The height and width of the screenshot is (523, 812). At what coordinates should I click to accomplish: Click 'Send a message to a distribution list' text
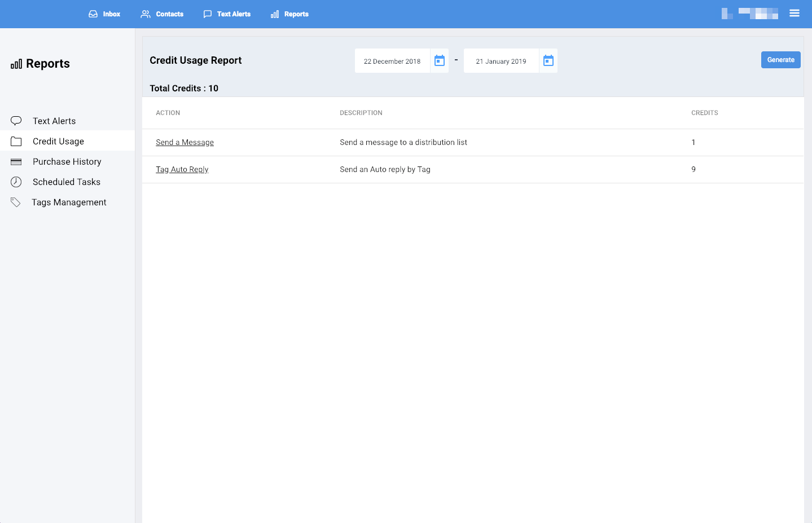pyautogui.click(x=403, y=142)
